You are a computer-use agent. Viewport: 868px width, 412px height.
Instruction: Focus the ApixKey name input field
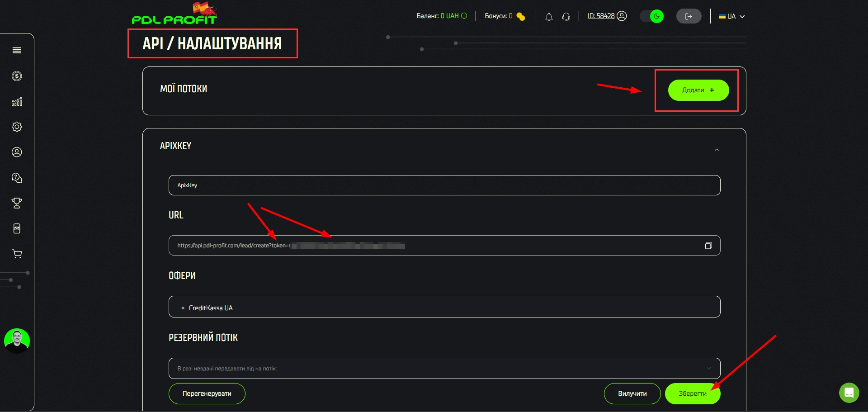pyautogui.click(x=444, y=185)
